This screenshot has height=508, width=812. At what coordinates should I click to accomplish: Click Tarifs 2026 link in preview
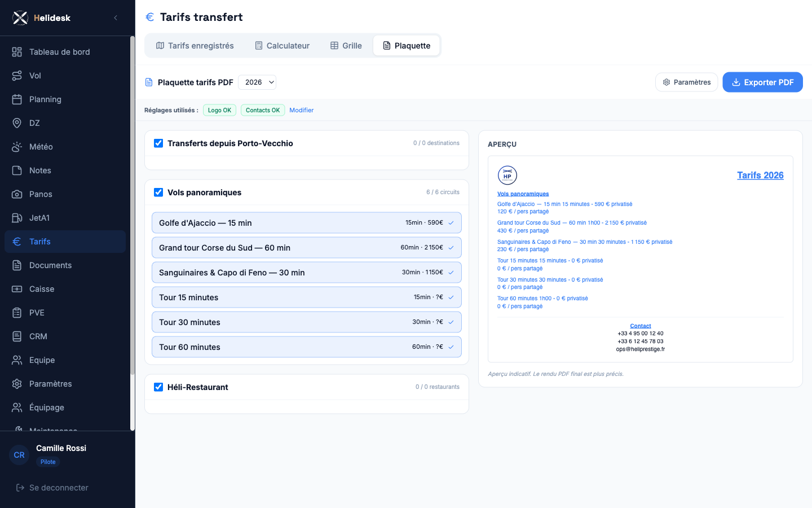[760, 176]
